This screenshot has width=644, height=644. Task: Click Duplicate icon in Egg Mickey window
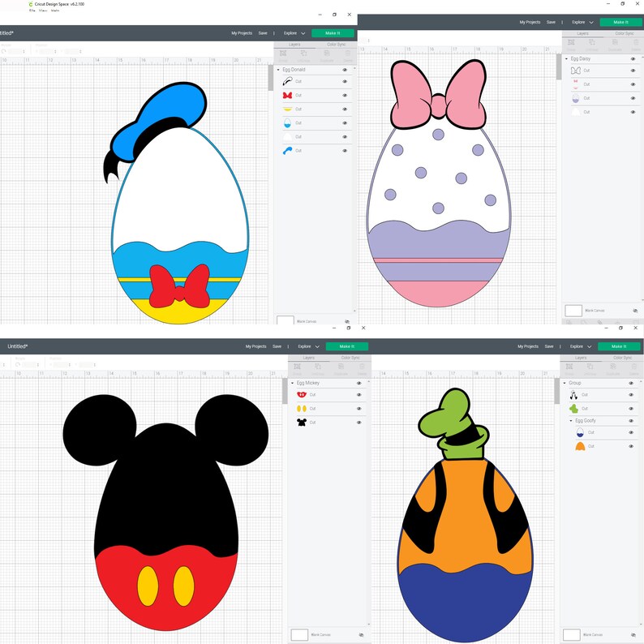point(341,367)
